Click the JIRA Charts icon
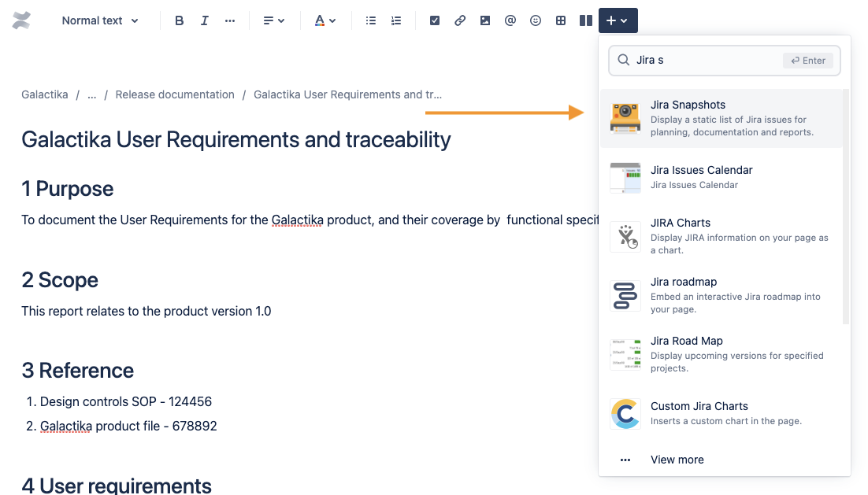Screen dimensions: 868x495 click(x=625, y=237)
